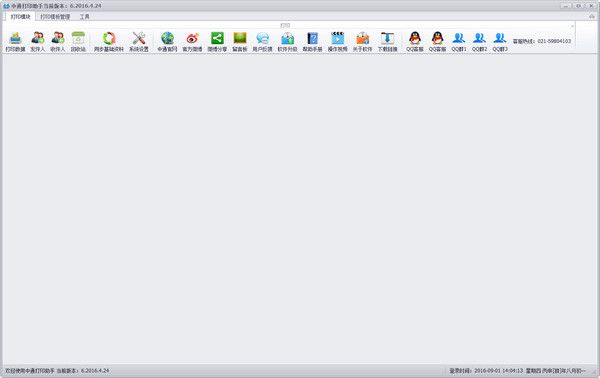
Task: Click the green 微博分享 share icon
Action: 217,42
